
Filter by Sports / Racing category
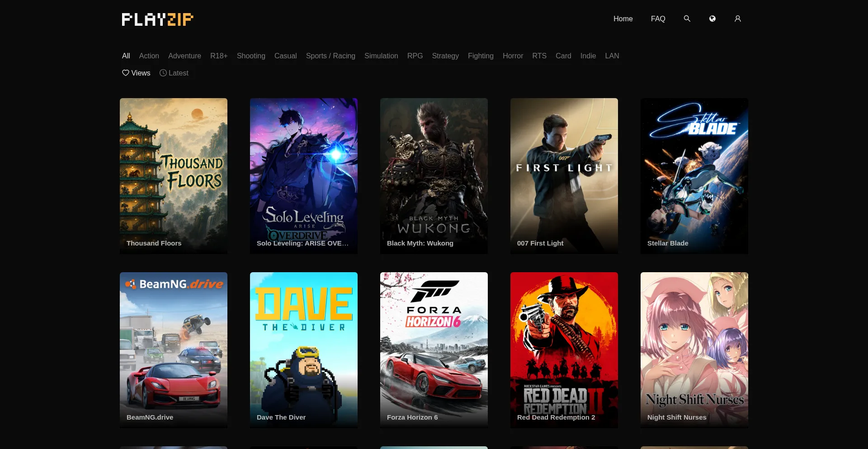point(330,56)
